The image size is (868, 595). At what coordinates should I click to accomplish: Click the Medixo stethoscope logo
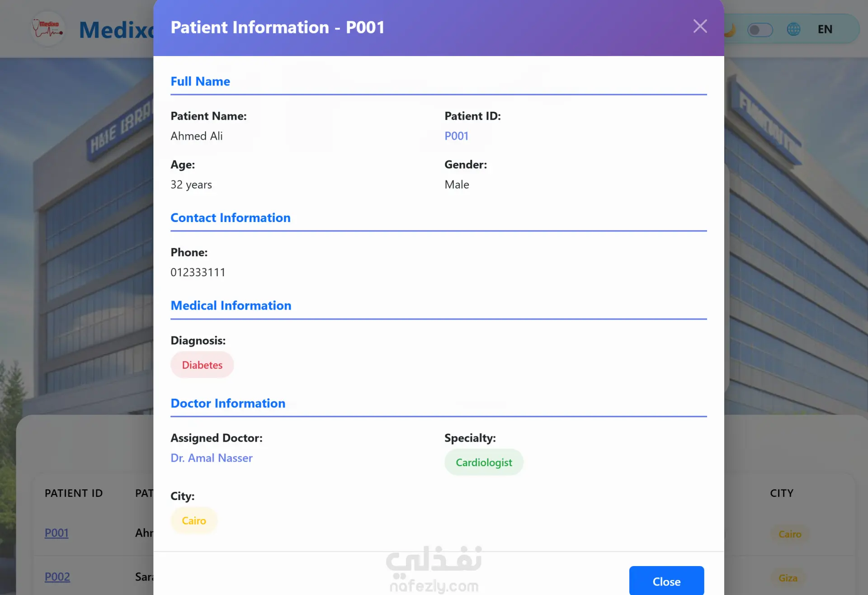(47, 29)
